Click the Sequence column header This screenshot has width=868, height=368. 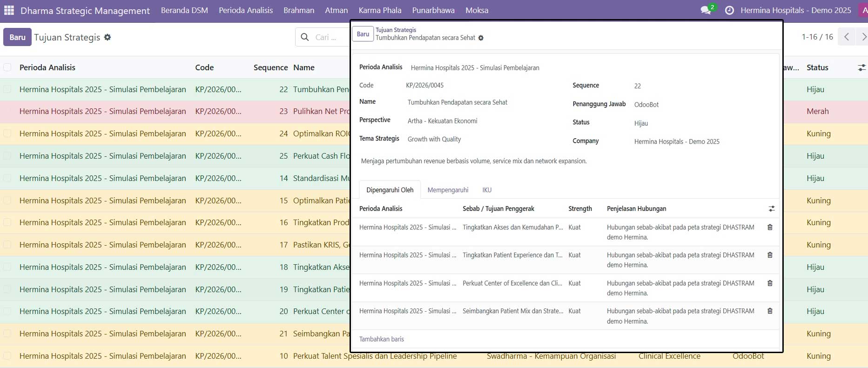pyautogui.click(x=270, y=67)
